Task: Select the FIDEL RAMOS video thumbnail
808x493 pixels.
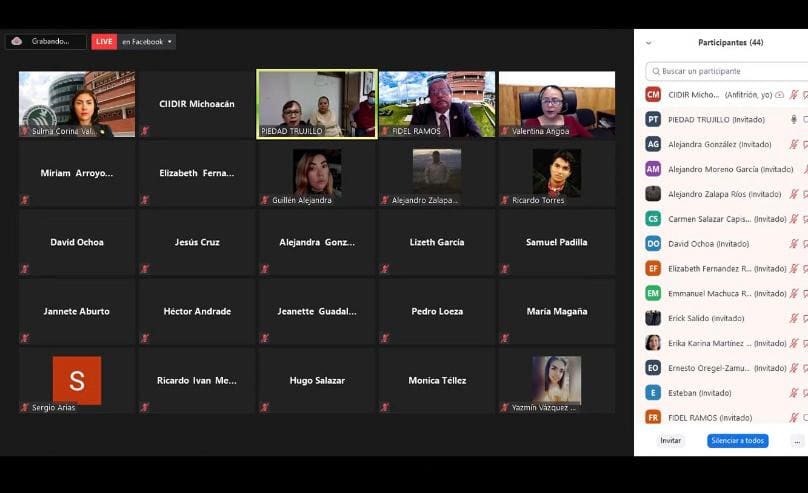Action: (437, 104)
